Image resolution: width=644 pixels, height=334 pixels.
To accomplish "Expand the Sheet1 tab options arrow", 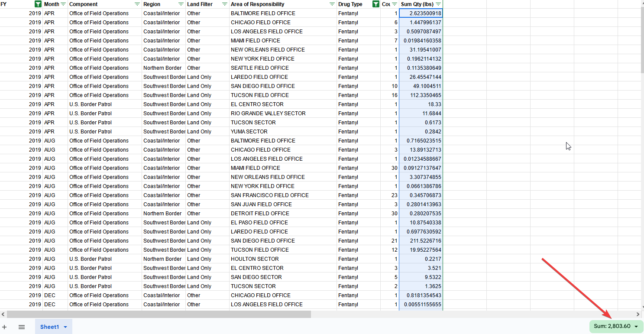I will pyautogui.click(x=65, y=327).
